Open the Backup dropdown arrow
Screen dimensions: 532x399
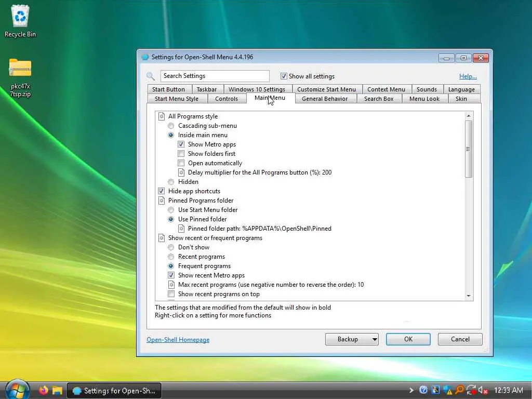click(x=374, y=339)
